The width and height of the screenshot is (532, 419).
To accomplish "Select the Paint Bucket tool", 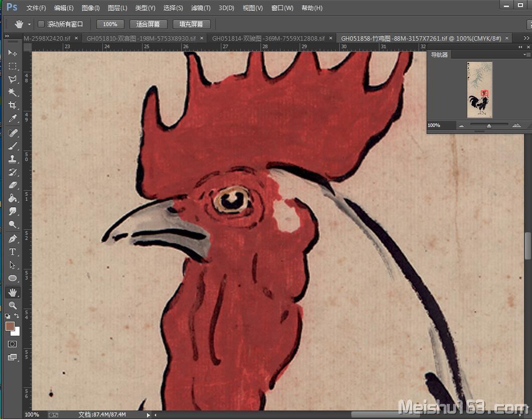I will [13, 198].
